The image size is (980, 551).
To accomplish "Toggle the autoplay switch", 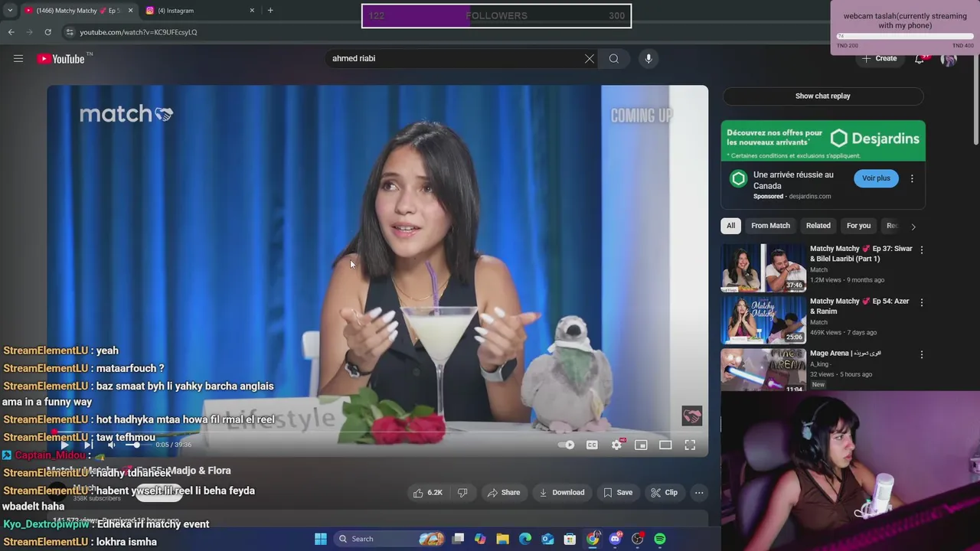I will click(567, 445).
